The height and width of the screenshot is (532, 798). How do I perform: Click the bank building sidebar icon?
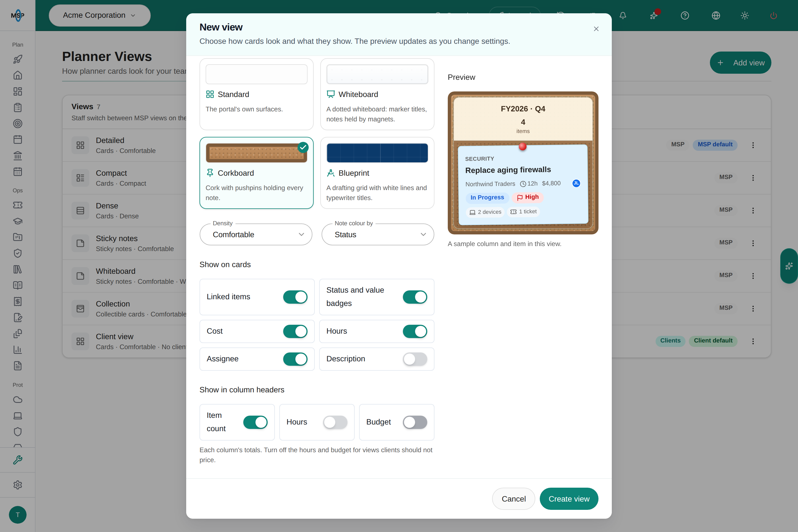pos(18,156)
